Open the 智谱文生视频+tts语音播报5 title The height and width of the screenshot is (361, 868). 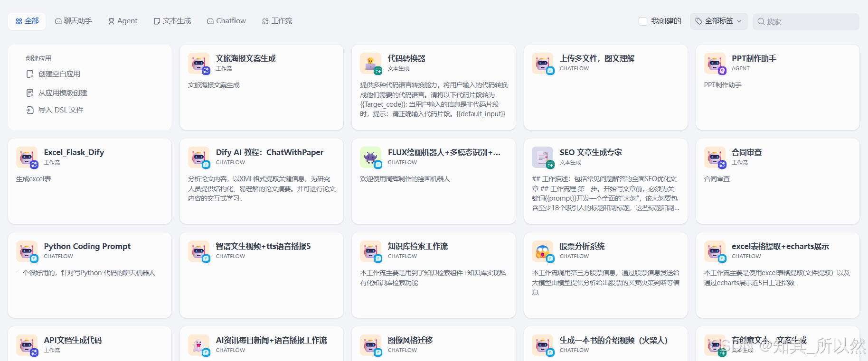[263, 246]
